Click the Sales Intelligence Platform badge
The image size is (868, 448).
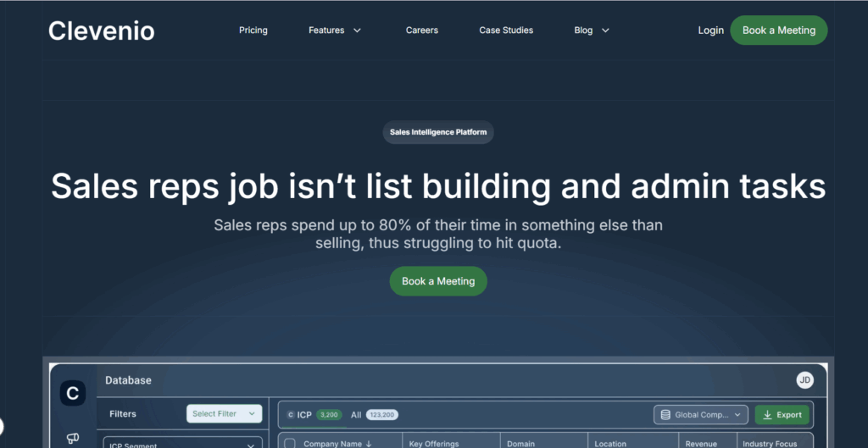(x=438, y=132)
